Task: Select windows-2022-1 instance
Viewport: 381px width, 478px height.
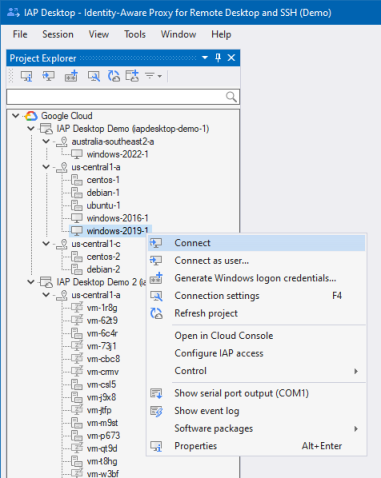Action: 117,154
